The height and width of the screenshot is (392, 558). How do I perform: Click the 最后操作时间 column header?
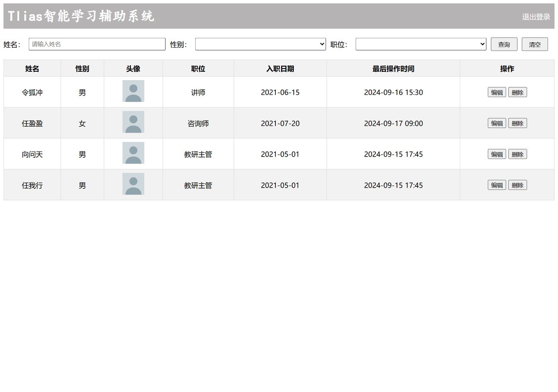(x=393, y=69)
